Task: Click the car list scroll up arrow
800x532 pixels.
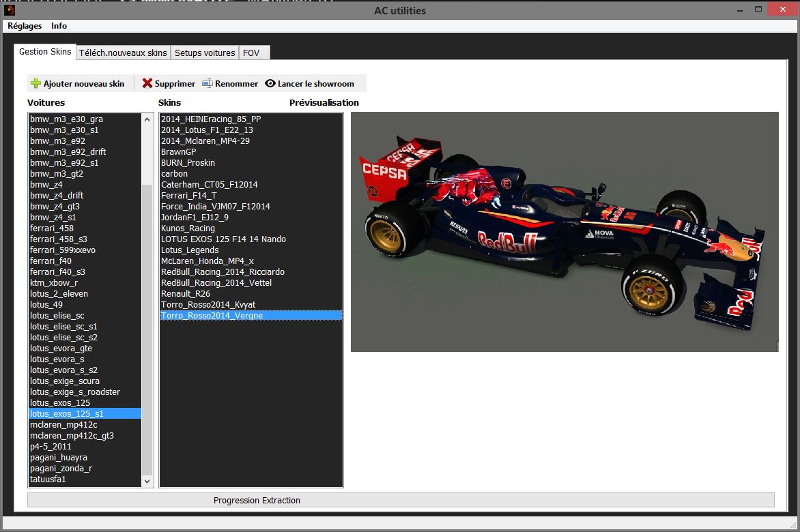Action: tap(147, 120)
